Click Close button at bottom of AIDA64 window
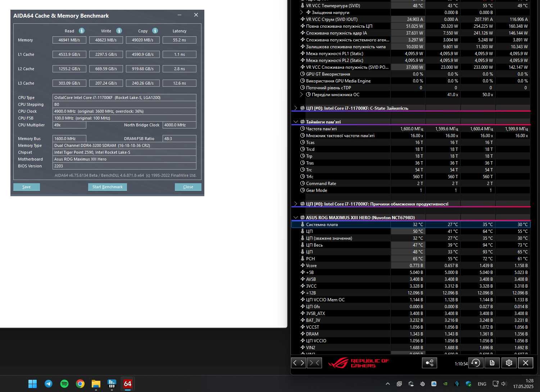Screen dimensions: 540x392 (x=188, y=187)
